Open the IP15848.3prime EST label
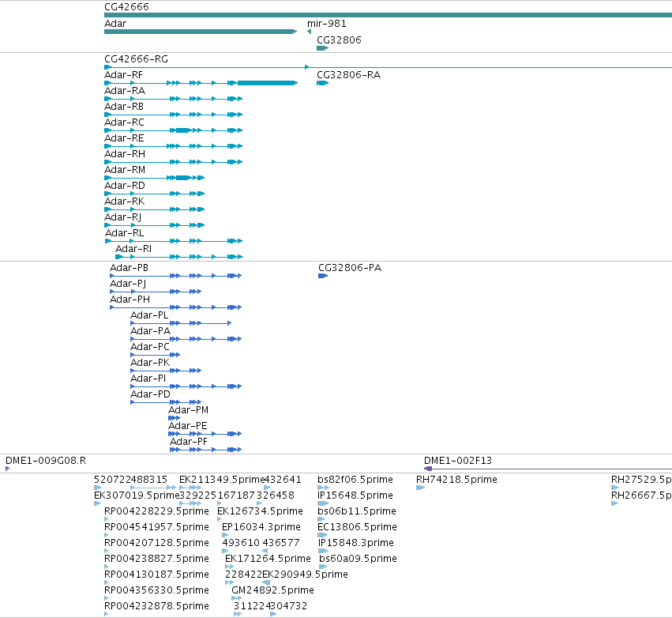This screenshot has width=672, height=618. (355, 543)
